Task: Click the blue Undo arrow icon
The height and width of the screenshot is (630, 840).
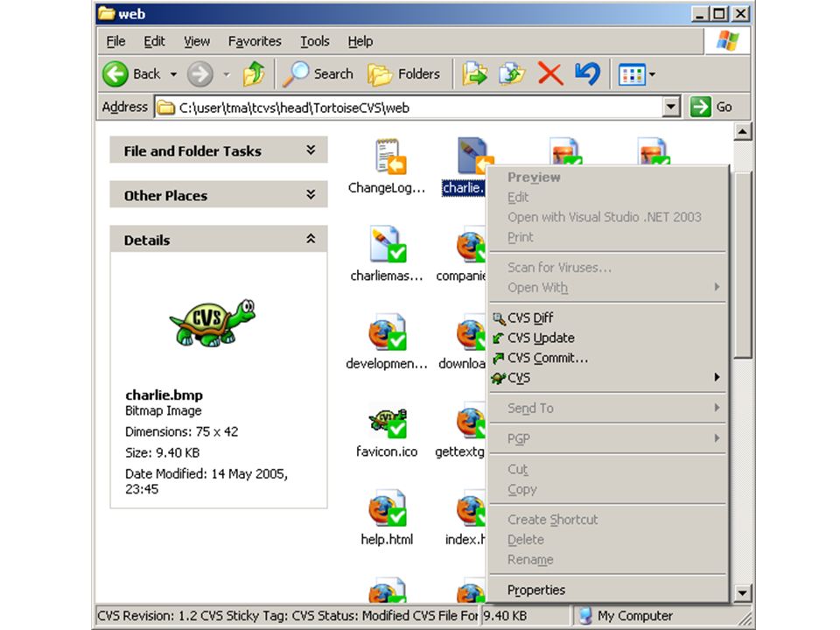Action: click(x=587, y=73)
